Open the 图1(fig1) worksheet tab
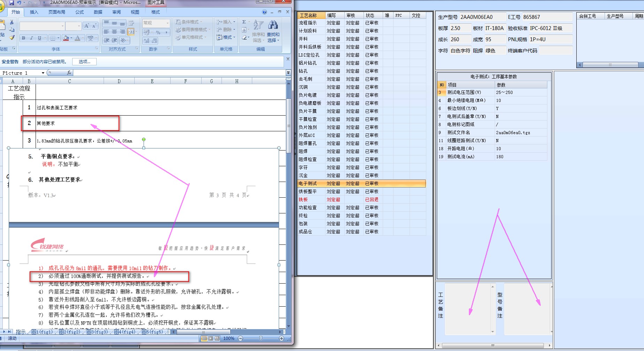The height and width of the screenshot is (351, 644). [x=42, y=332]
